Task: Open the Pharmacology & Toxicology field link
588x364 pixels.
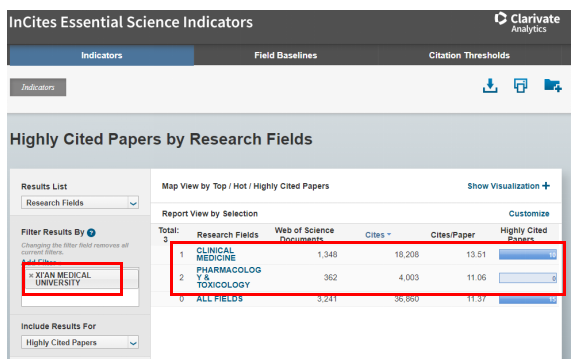Action: coord(228,277)
